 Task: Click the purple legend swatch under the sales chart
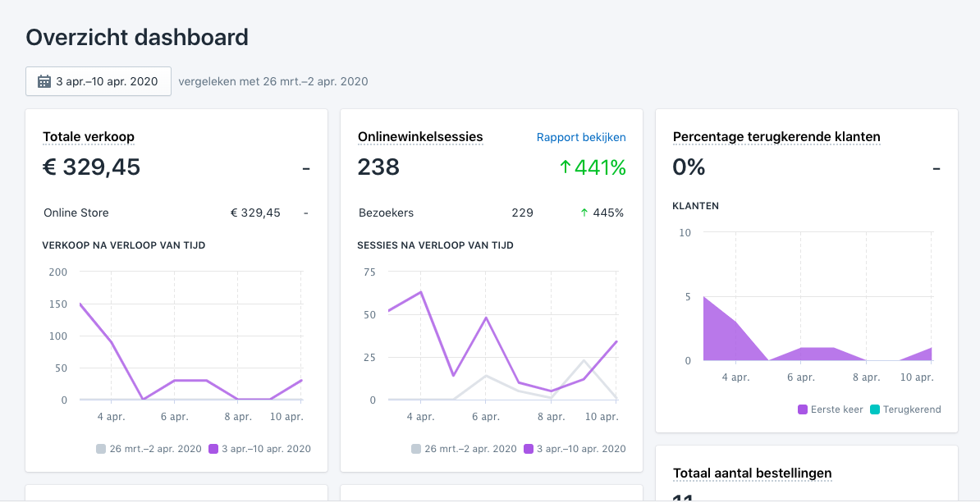pyautogui.click(x=213, y=449)
